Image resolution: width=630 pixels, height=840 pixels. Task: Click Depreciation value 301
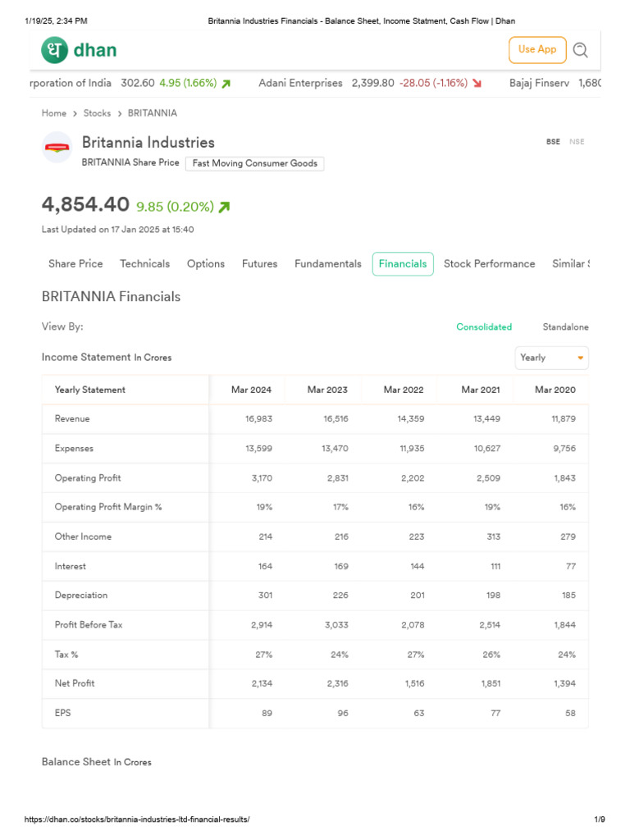[265, 596]
